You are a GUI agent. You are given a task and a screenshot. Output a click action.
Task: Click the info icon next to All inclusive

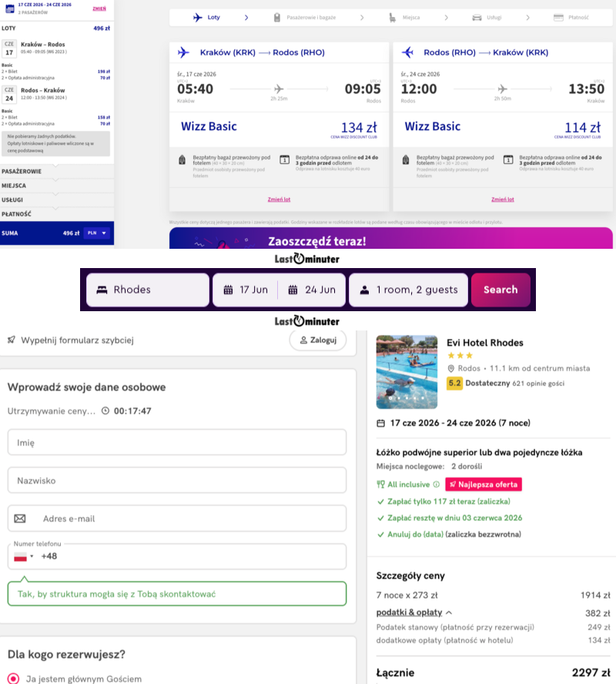pos(437,484)
